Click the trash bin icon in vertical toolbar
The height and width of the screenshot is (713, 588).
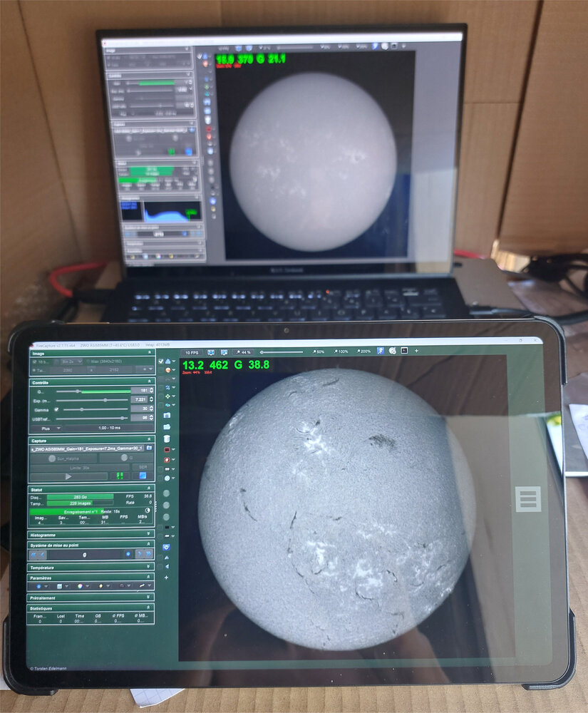(x=167, y=438)
